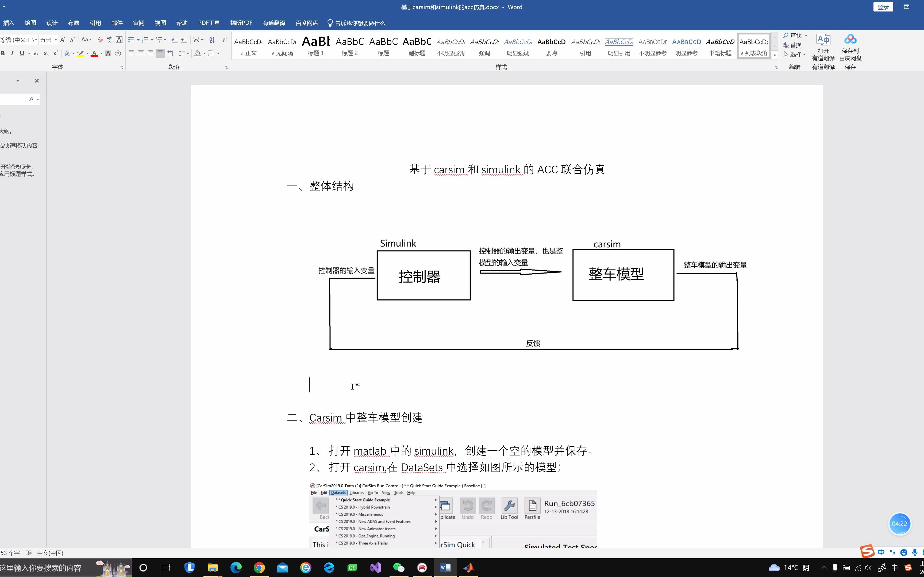Toggle Superscript formatting
The height and width of the screenshot is (577, 924).
(56, 53)
